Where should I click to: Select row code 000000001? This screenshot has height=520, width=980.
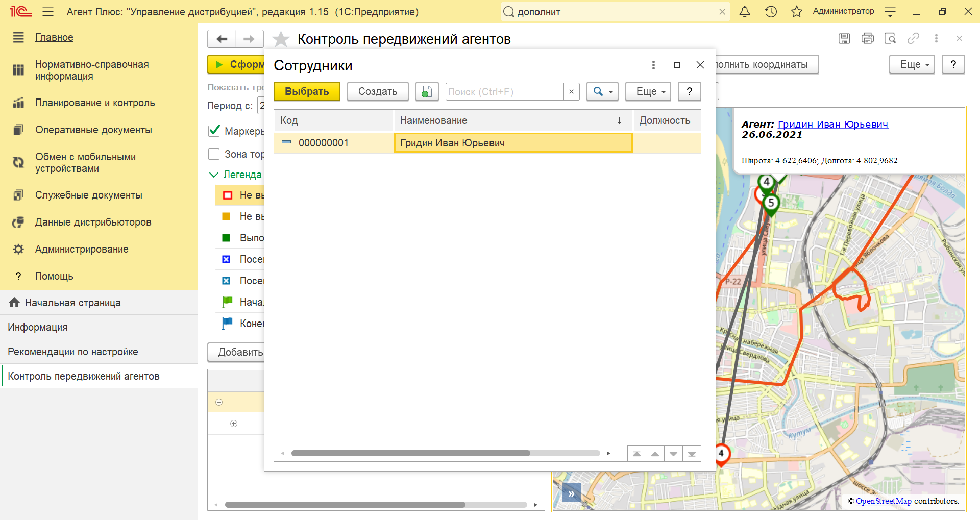pyautogui.click(x=324, y=143)
